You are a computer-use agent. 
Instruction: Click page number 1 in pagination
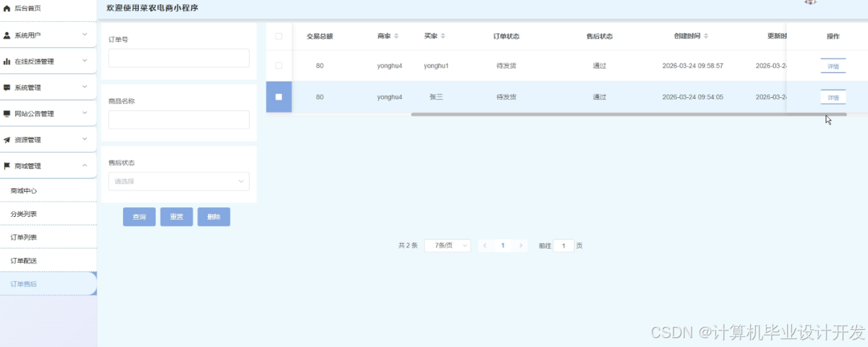coord(503,245)
